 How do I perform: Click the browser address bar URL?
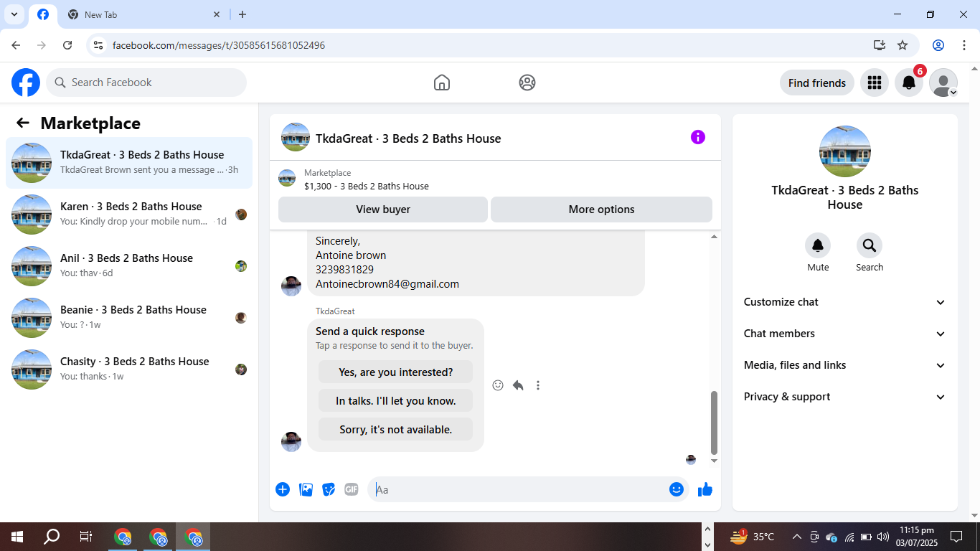pos(219,45)
